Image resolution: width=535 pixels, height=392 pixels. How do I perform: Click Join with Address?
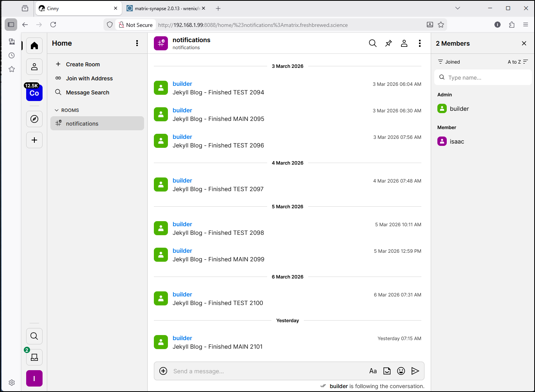click(89, 78)
